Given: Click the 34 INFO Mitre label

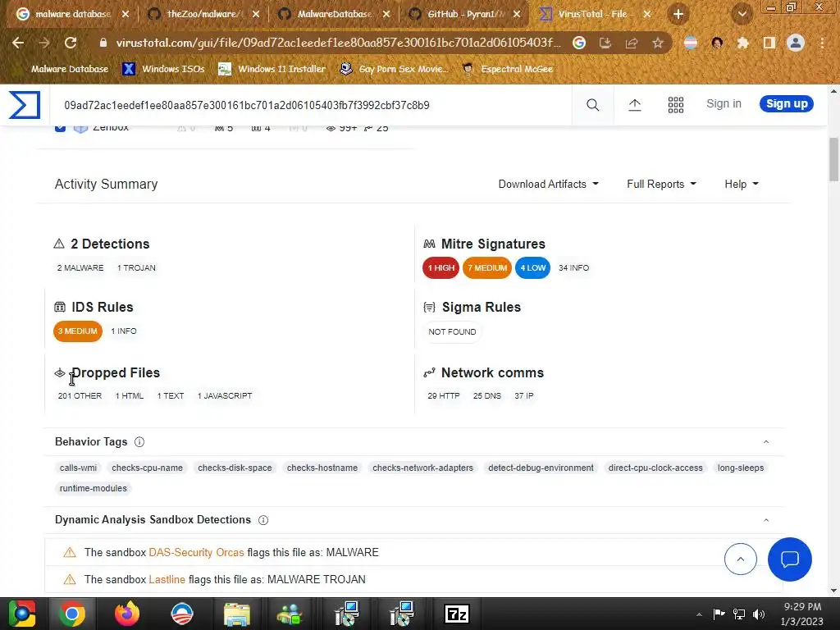Looking at the screenshot, I should [x=573, y=268].
